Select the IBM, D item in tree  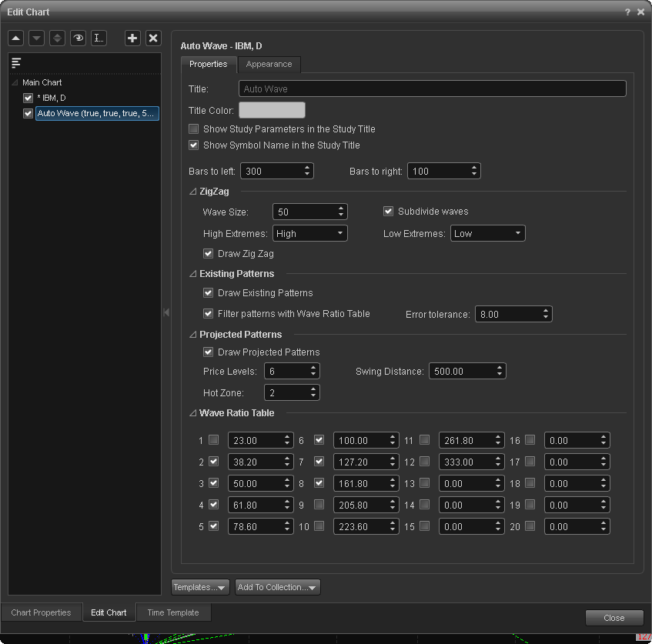coord(52,98)
